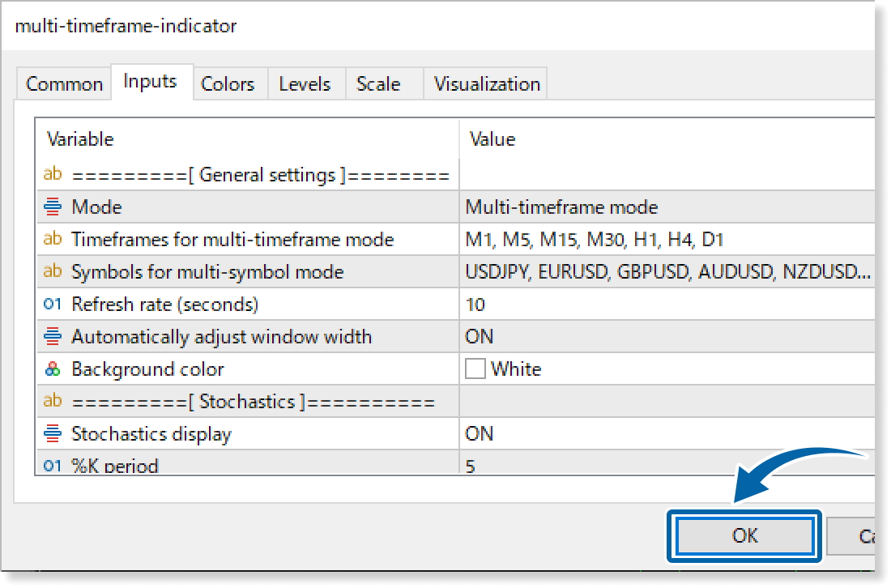Click the enum icon beside Stochastics display
The width and height of the screenshot is (891, 588).
click(x=53, y=433)
